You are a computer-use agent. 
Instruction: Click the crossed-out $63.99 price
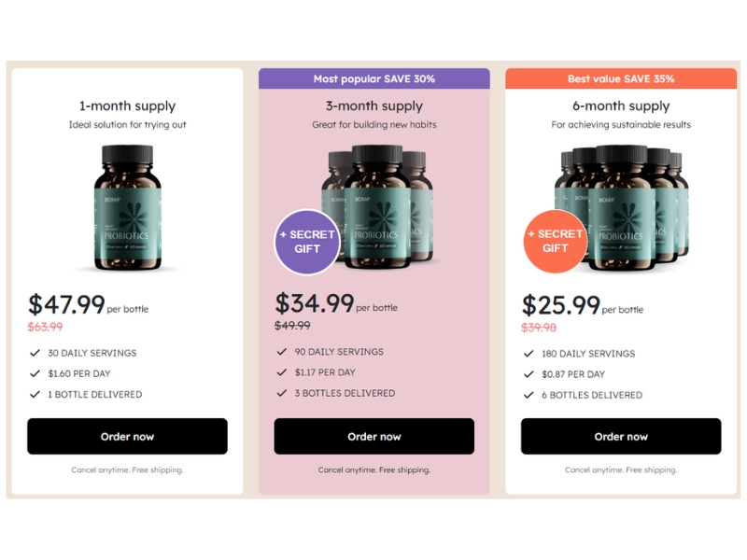[45, 327]
